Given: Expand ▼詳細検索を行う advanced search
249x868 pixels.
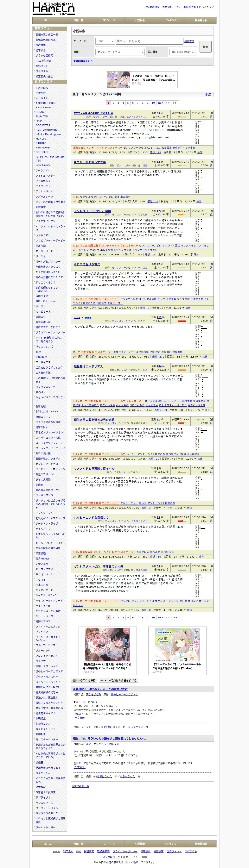Looking at the screenshot, I should pos(83,61).
